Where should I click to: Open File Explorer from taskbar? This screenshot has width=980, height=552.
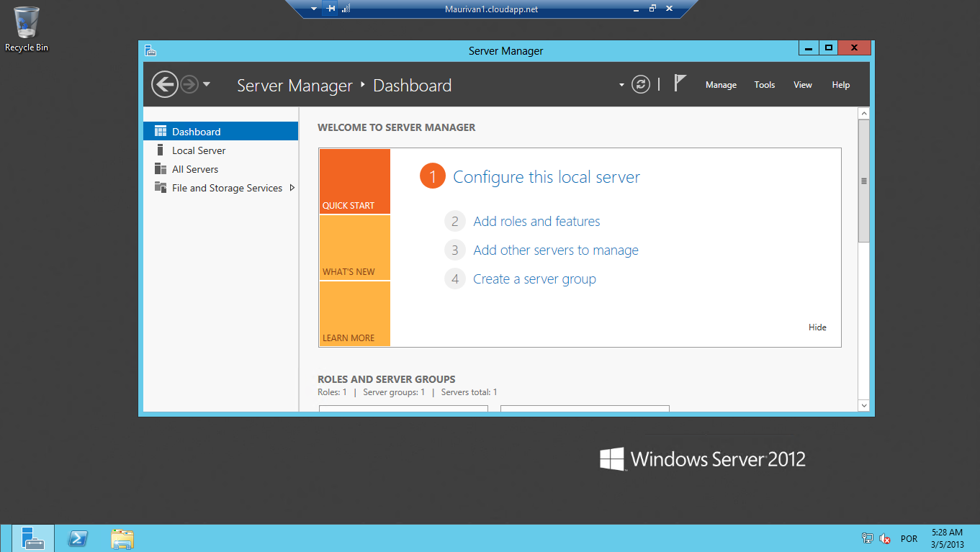[122, 538]
